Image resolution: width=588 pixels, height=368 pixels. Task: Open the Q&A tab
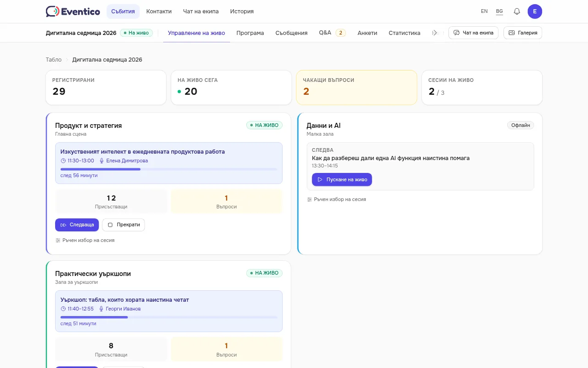(333, 33)
